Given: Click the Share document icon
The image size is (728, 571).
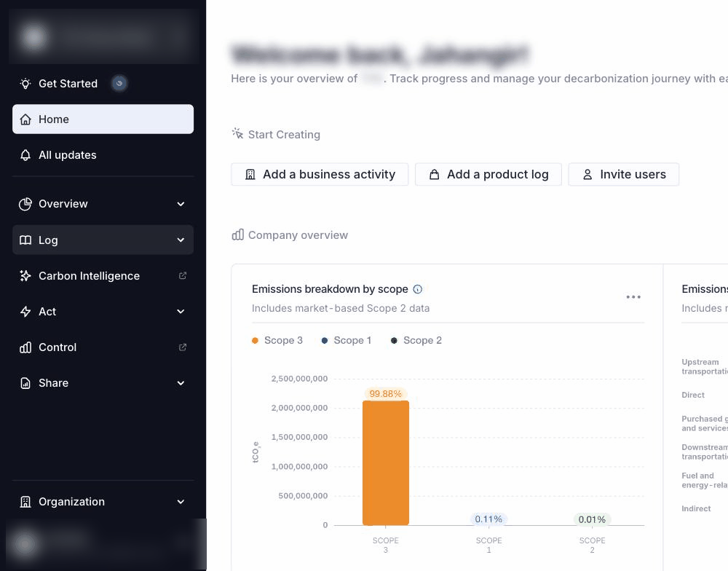Looking at the screenshot, I should click(x=25, y=383).
